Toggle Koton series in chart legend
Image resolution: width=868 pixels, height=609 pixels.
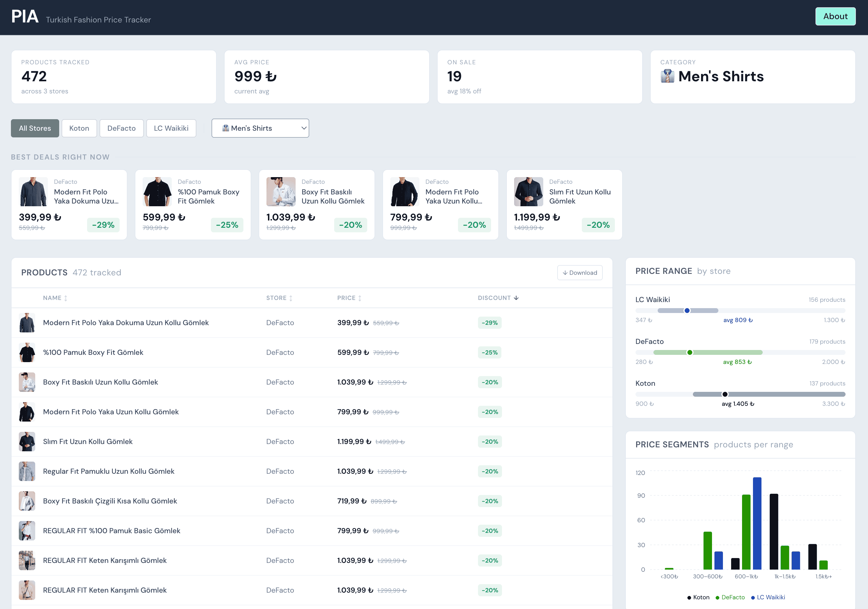click(698, 597)
